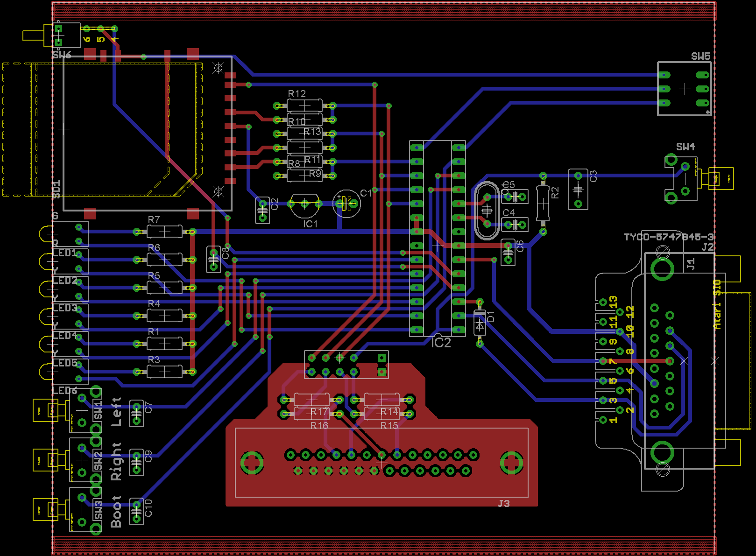This screenshot has height=556, width=756.
Task: Select the LED5 label
Action: coord(65,363)
